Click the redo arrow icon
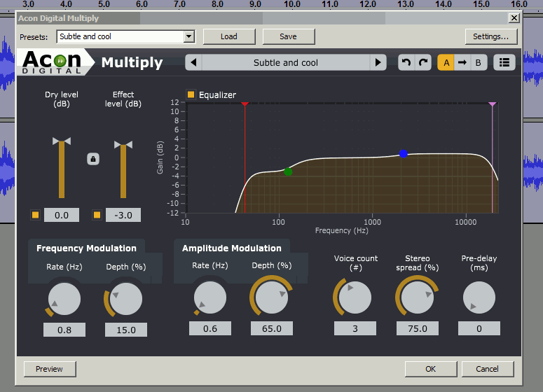 tap(423, 62)
